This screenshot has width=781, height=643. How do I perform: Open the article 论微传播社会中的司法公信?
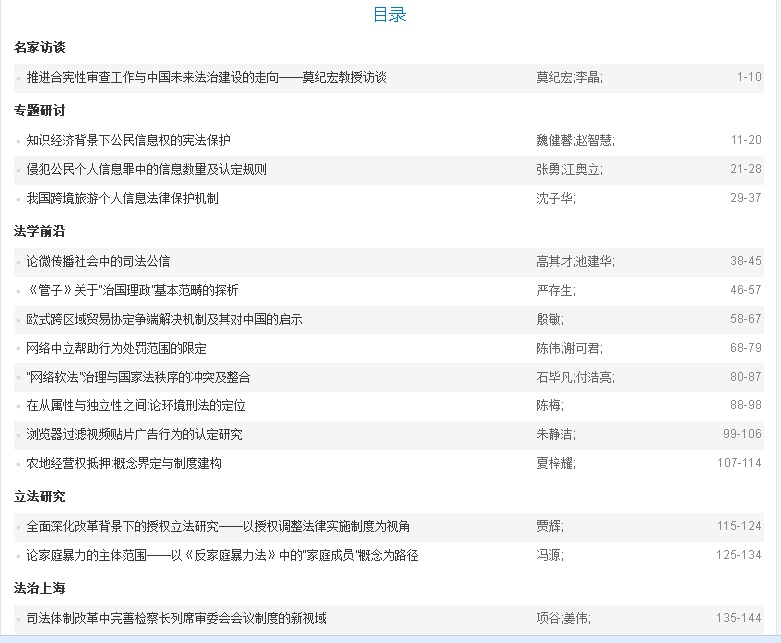(98, 261)
